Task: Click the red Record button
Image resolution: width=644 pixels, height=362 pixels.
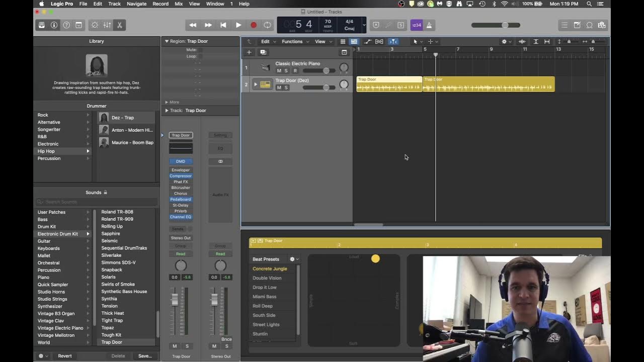Action: [x=254, y=25]
